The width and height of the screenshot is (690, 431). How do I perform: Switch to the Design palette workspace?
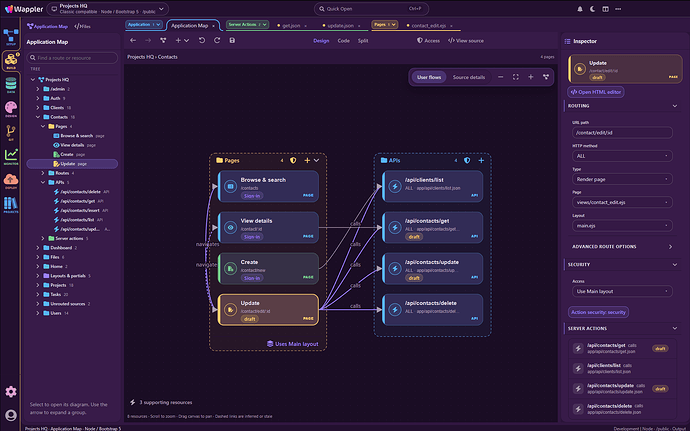click(x=11, y=109)
